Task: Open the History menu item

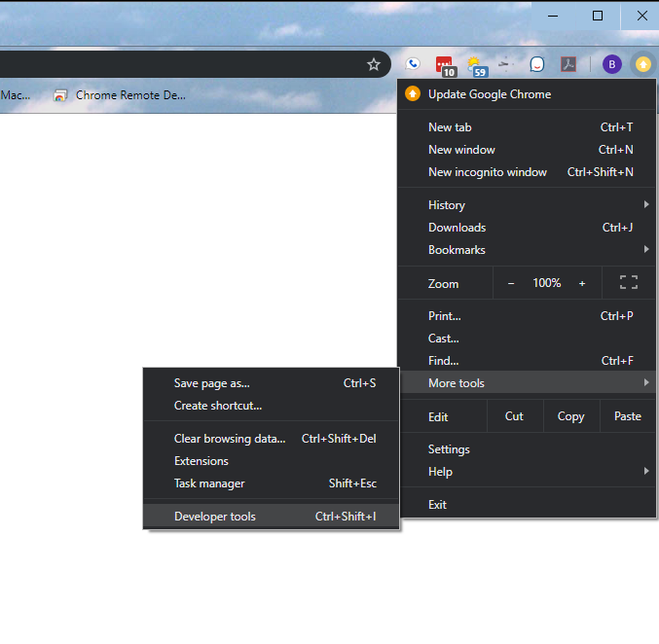Action: 527,205
